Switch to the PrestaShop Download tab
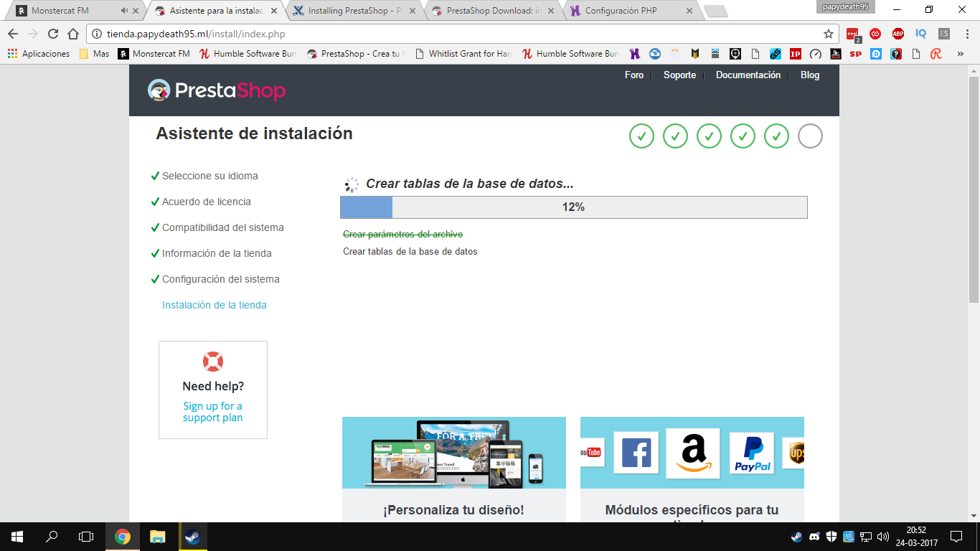 pyautogui.click(x=494, y=11)
